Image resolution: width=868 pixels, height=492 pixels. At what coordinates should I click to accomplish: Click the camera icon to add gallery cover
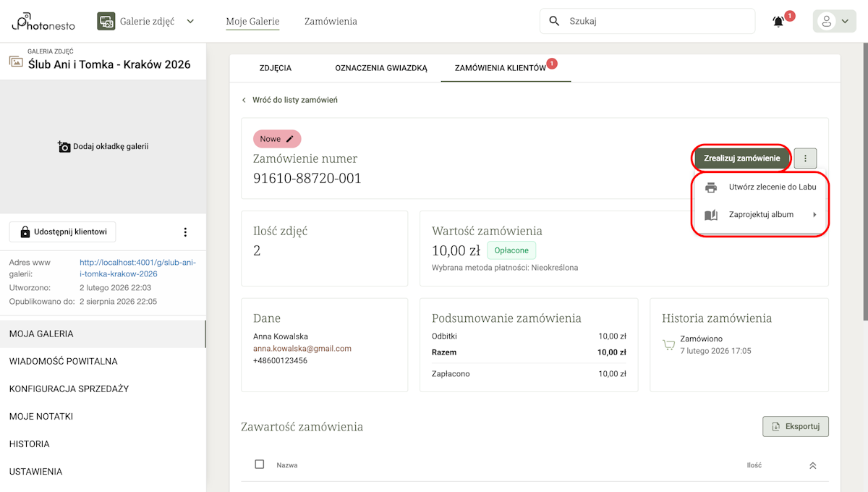click(64, 147)
